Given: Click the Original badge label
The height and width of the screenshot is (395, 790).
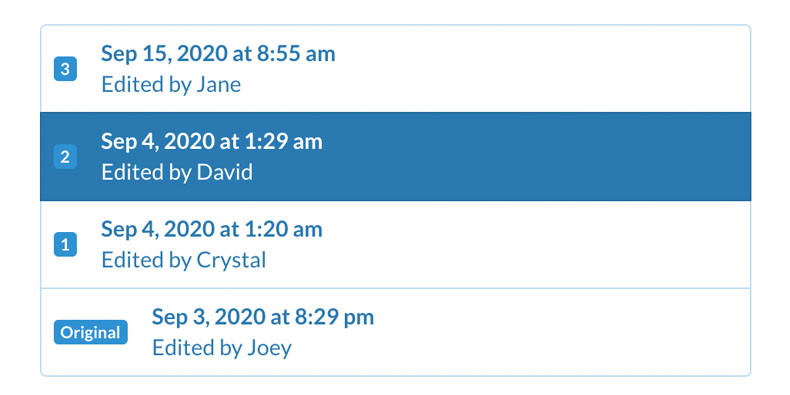Looking at the screenshot, I should click(91, 332).
